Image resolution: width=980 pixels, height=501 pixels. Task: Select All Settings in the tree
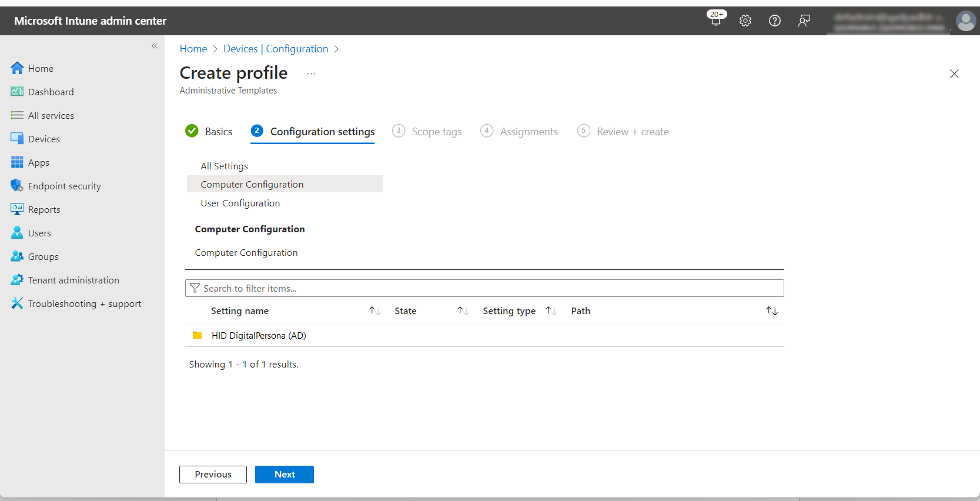(224, 166)
